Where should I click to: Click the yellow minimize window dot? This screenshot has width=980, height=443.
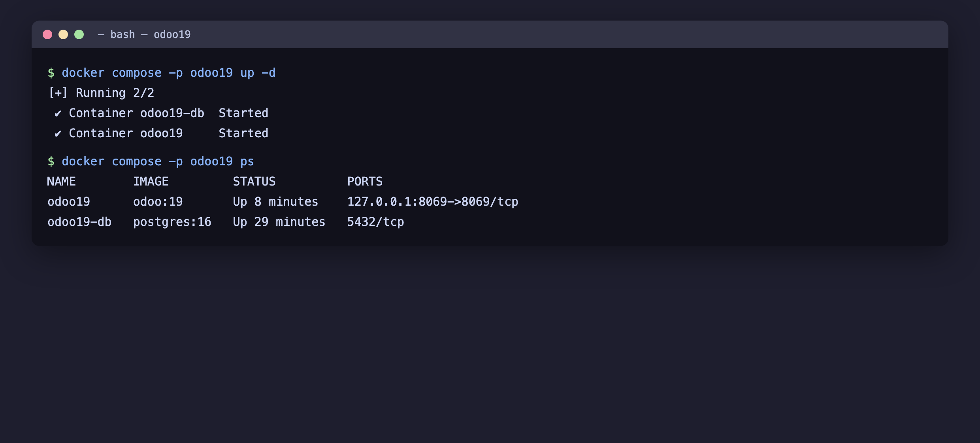pyautogui.click(x=63, y=34)
